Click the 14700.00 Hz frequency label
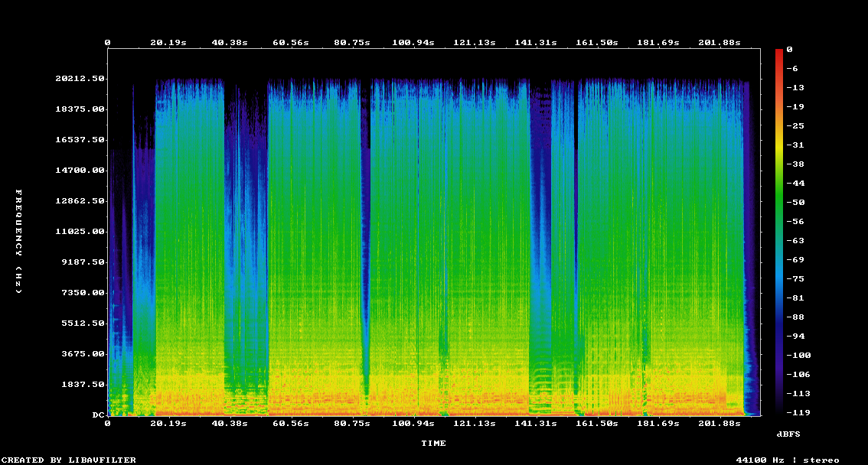Screen dimensions: 868x465 [80, 171]
